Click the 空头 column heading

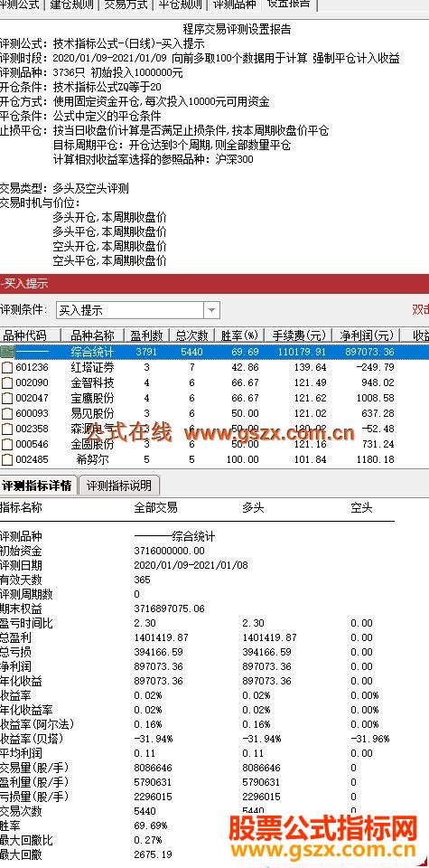[x=361, y=507]
